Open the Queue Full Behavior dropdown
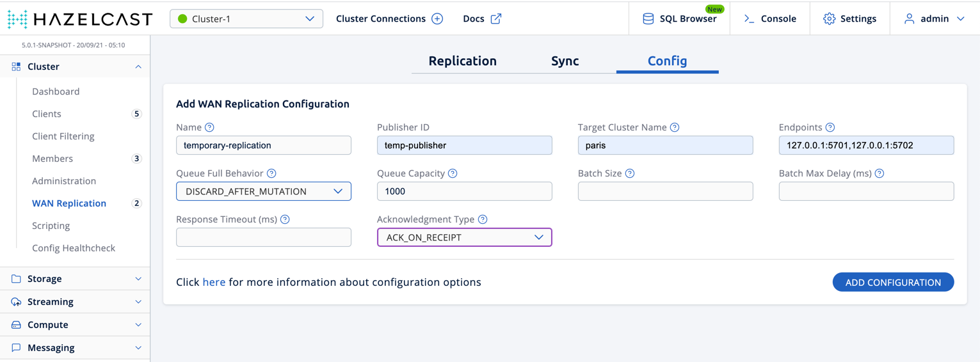Screen dimensions: 980x362 (263, 191)
